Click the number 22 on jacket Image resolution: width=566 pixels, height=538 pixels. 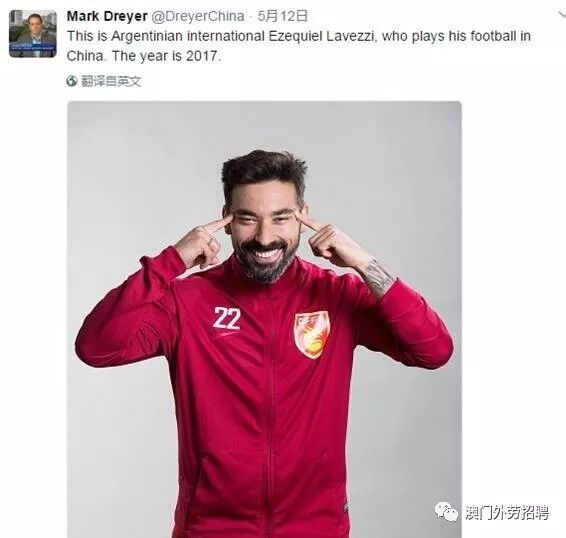coord(227,318)
